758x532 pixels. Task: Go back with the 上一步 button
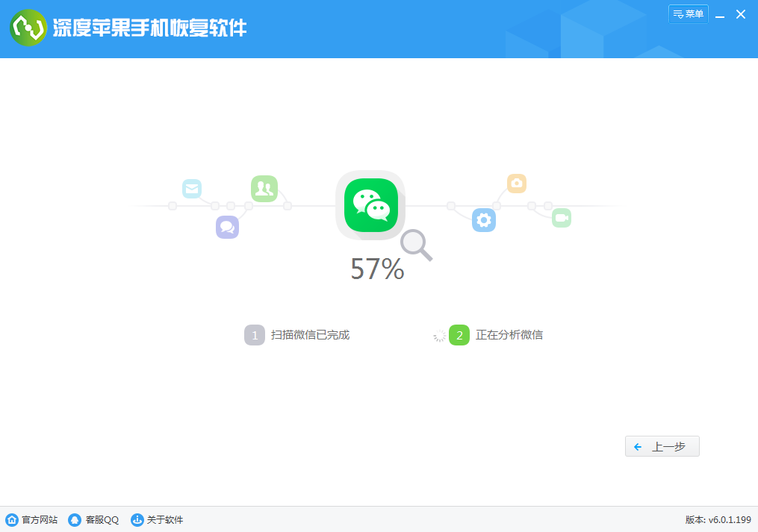point(662,446)
